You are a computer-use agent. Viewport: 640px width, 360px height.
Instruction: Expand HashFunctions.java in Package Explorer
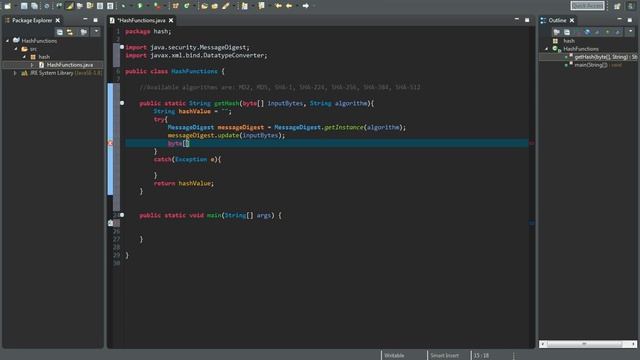pyautogui.click(x=32, y=65)
